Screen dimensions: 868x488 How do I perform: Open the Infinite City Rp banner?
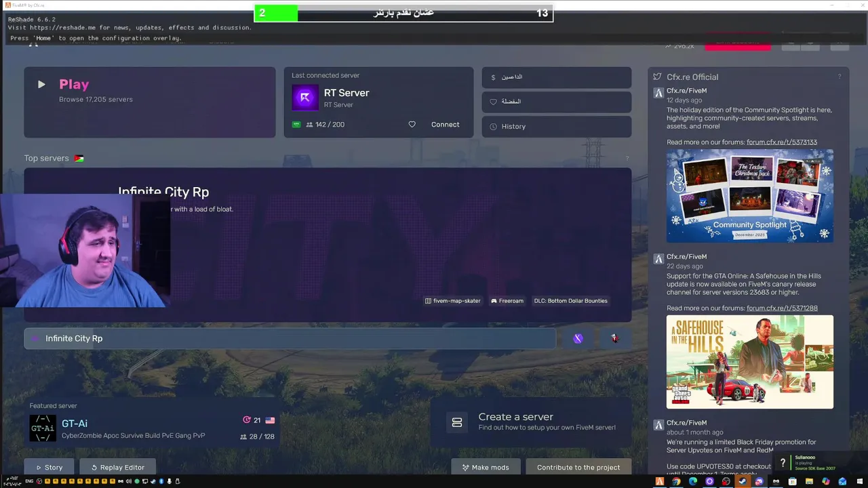pyautogui.click(x=328, y=245)
